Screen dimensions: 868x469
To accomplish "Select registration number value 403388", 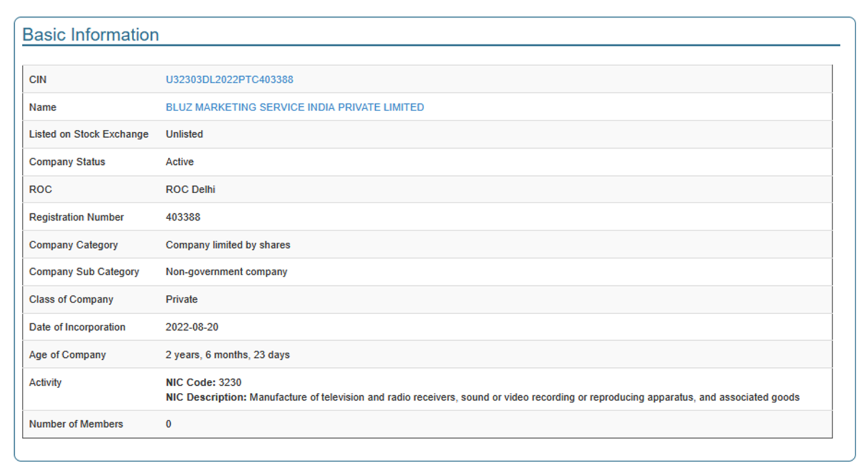I will click(x=183, y=217).
